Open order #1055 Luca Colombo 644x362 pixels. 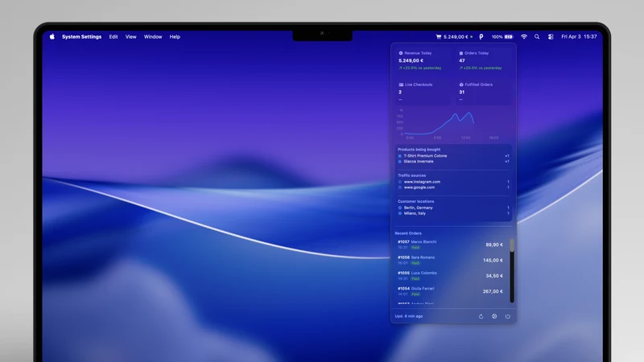click(451, 276)
